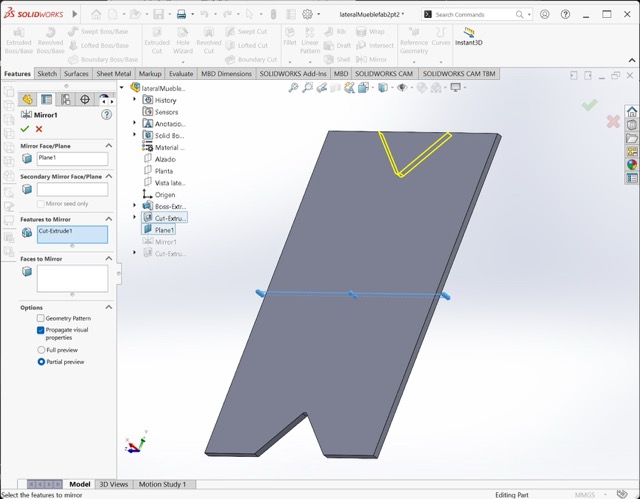Image resolution: width=640 pixels, height=499 pixels.
Task: Open Hide/Show Items eye icon
Action: (402, 87)
